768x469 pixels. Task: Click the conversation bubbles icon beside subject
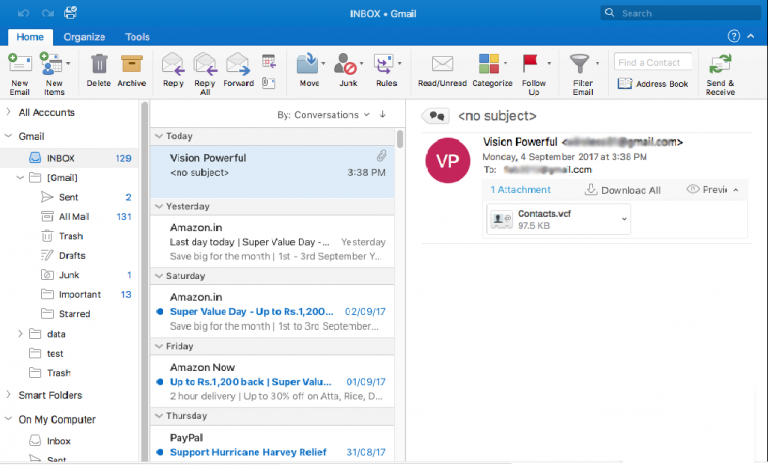coord(436,116)
